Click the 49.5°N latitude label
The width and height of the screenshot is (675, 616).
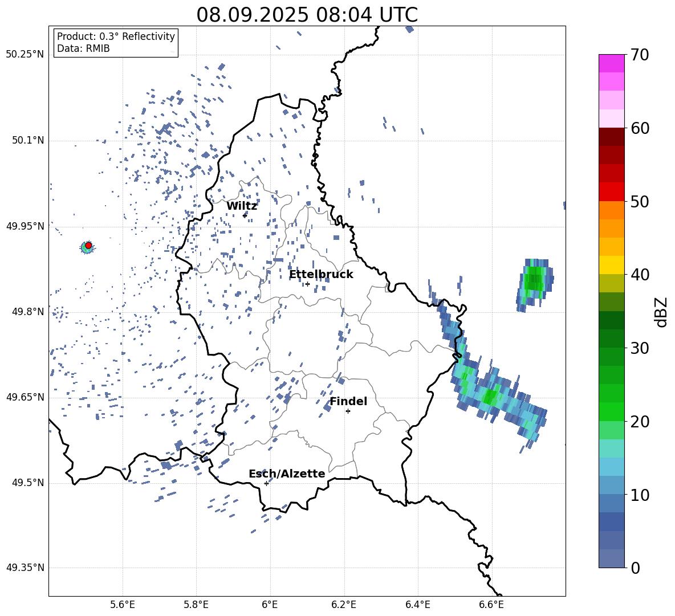click(28, 483)
